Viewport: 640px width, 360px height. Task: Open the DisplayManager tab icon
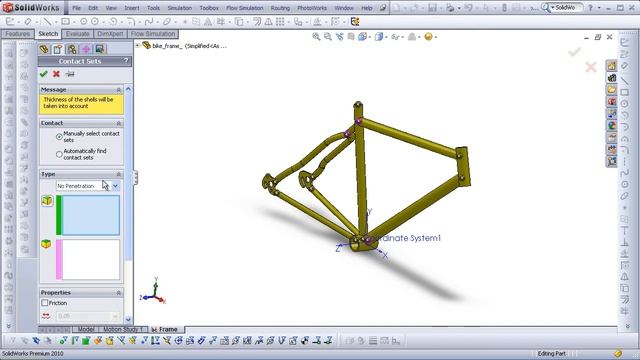[x=100, y=49]
